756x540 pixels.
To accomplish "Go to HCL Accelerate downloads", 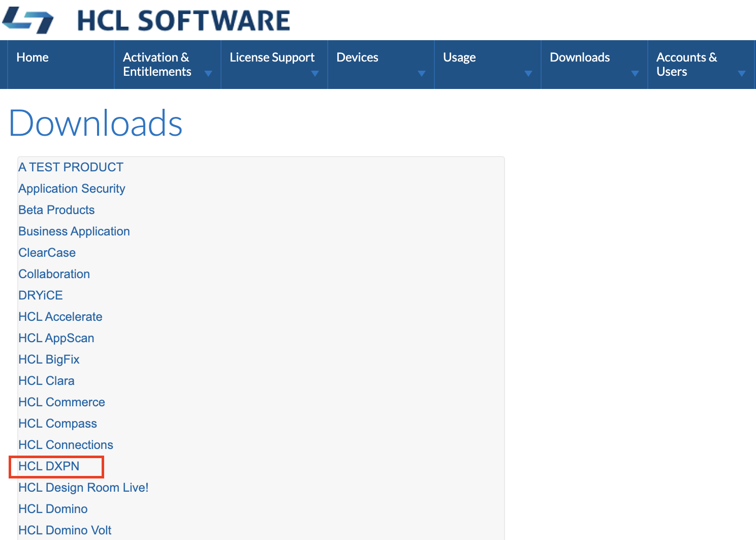I will pos(60,317).
